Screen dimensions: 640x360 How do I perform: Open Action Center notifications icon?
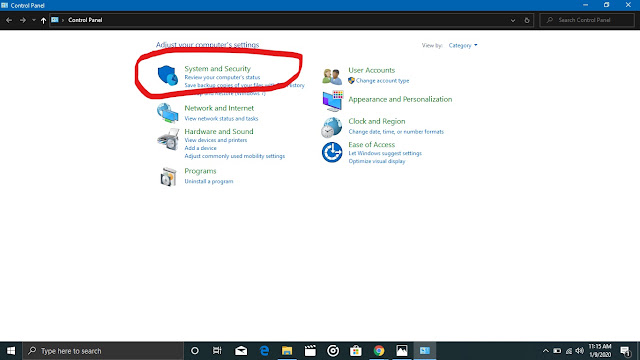click(x=626, y=351)
